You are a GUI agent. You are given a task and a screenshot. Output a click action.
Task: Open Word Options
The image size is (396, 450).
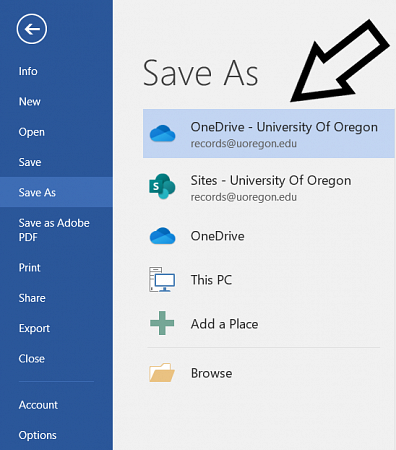click(38, 435)
